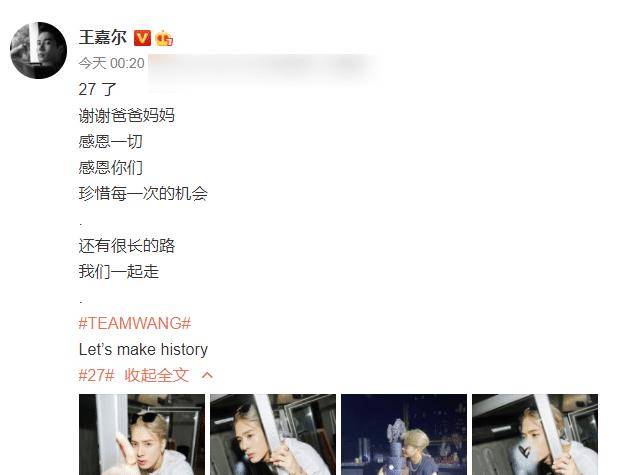Click the '27 了' text line

[x=98, y=90]
